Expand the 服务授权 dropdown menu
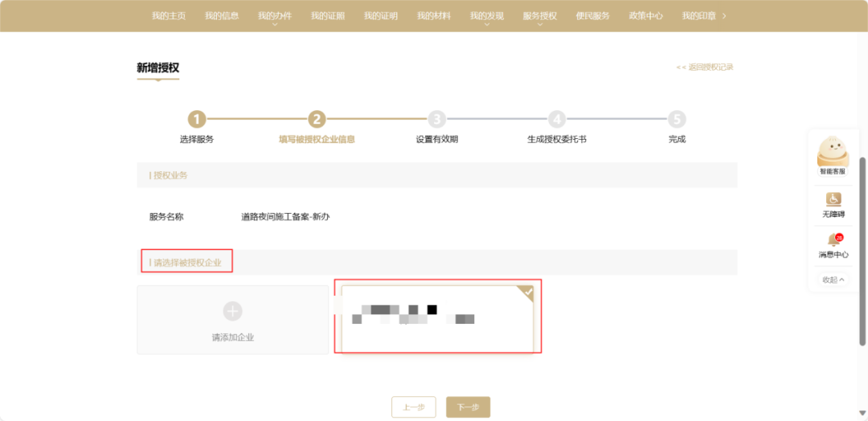Viewport: 868px width, 421px height. point(539,16)
